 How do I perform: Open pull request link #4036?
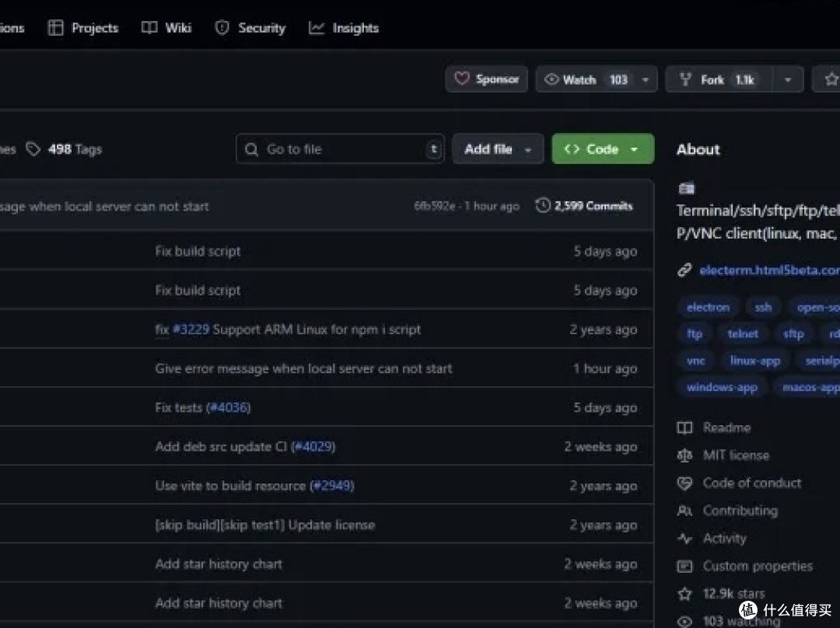(228, 407)
